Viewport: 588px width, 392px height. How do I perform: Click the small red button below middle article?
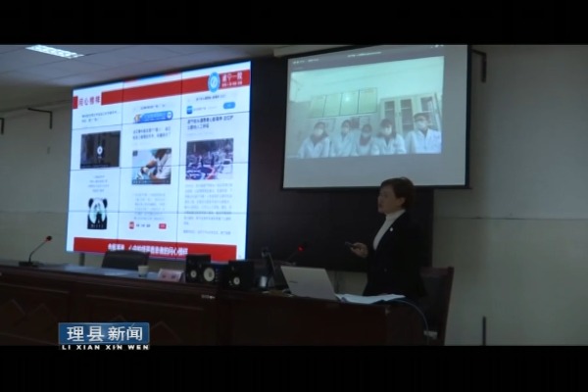(163, 225)
